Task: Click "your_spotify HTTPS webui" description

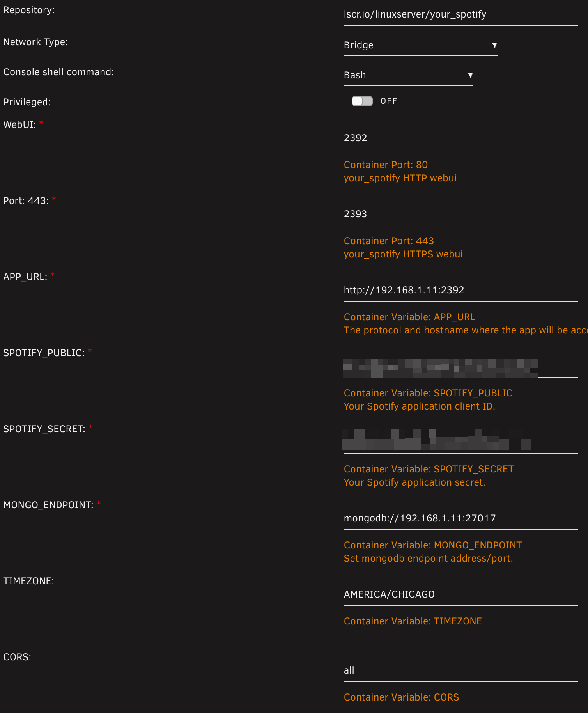Action: coord(403,254)
